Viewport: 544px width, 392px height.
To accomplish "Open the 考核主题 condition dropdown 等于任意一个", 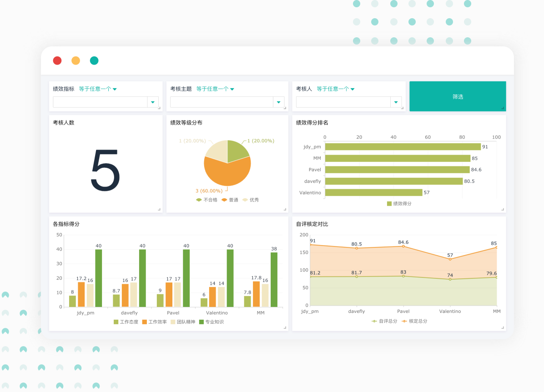I will click(x=215, y=89).
